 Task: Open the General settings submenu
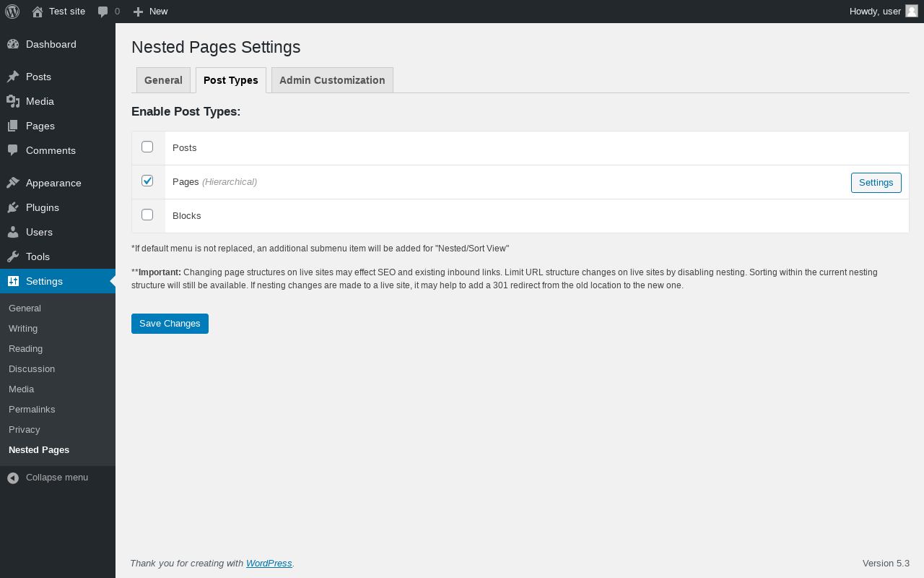25,309
